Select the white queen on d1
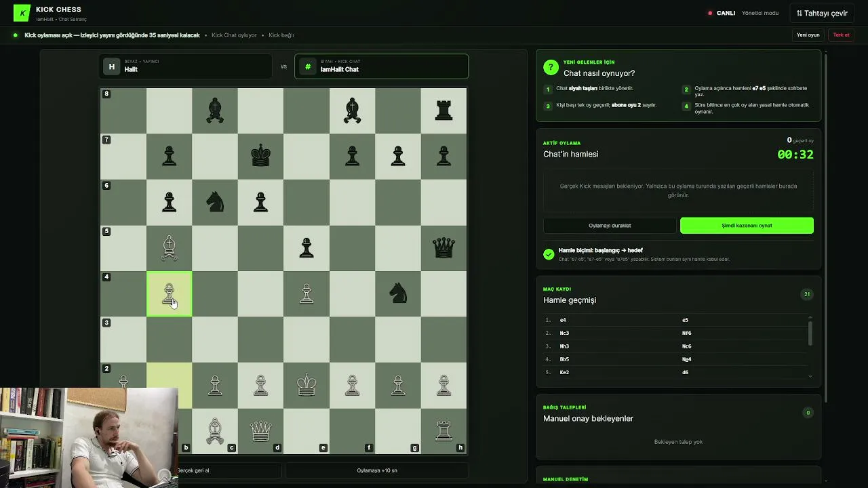The height and width of the screenshot is (488, 868). pos(260,431)
